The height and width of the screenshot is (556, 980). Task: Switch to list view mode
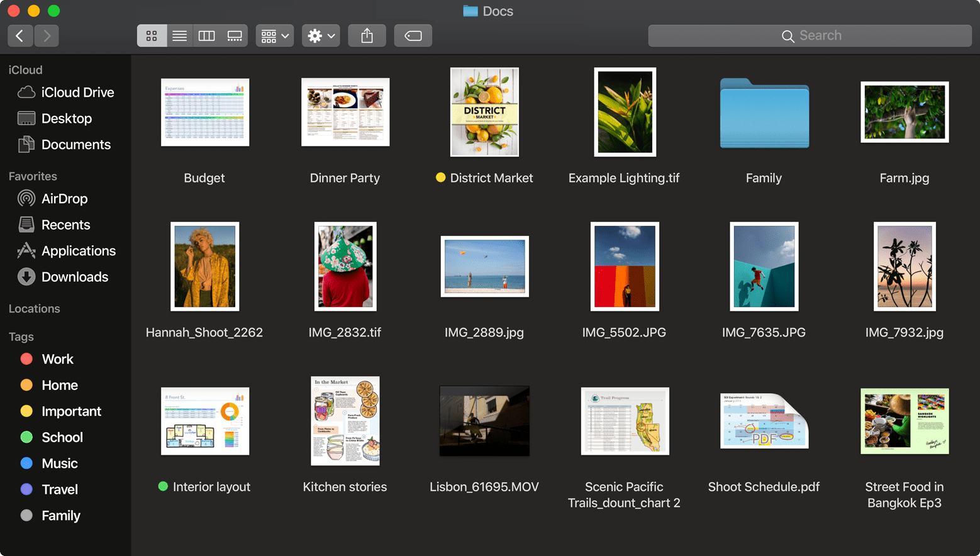pos(179,36)
